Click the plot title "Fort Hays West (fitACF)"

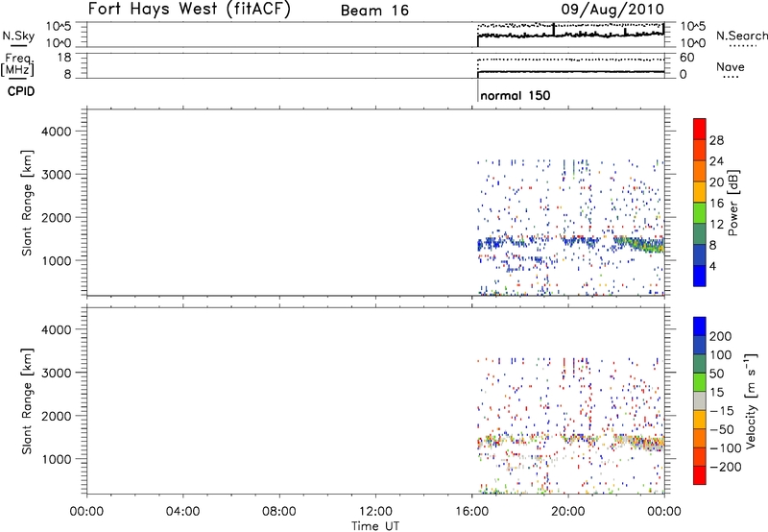pos(189,9)
